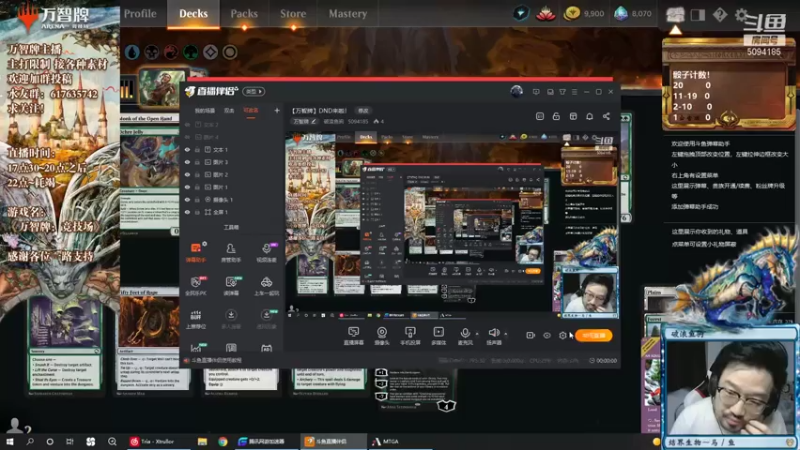Open the Windows Start menu
Screen dimensions: 800x450
coord(10,441)
